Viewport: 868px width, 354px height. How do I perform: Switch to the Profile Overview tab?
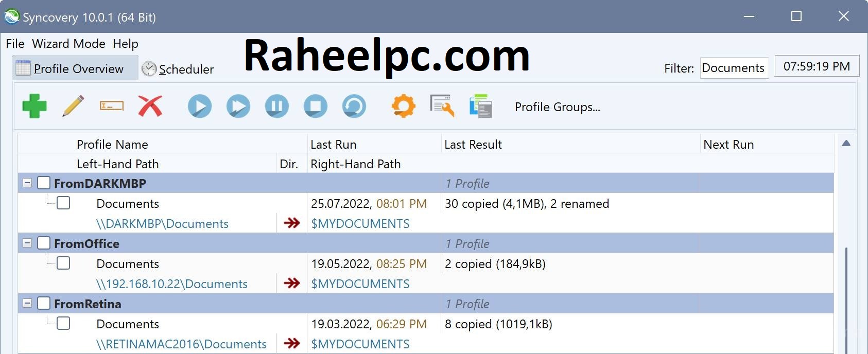click(x=75, y=68)
